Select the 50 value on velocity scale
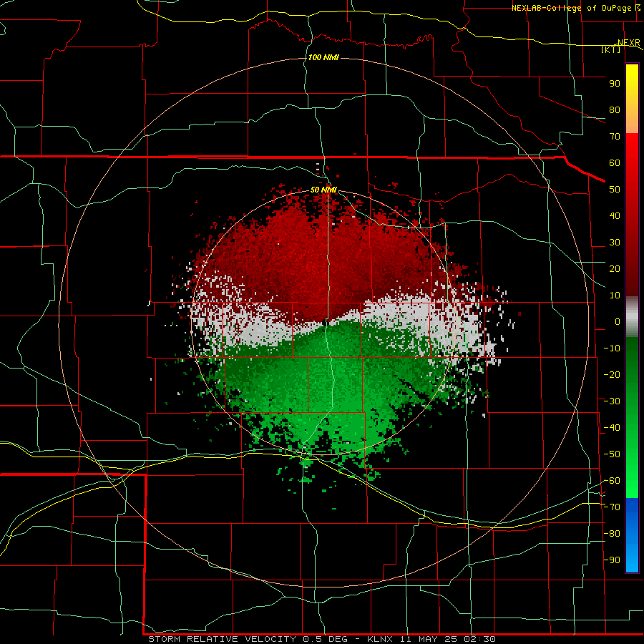644x644 pixels. point(615,190)
